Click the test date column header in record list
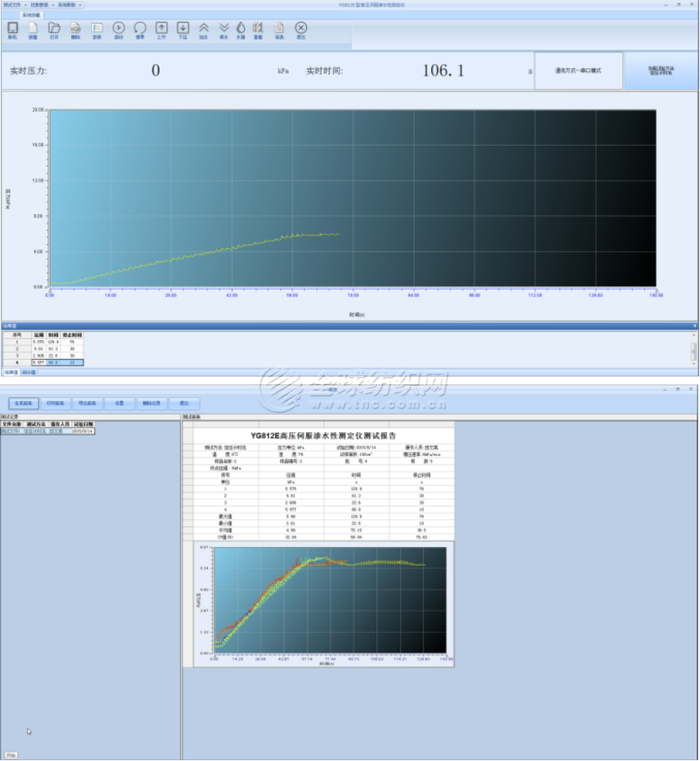This screenshot has width=700, height=761. [83, 424]
